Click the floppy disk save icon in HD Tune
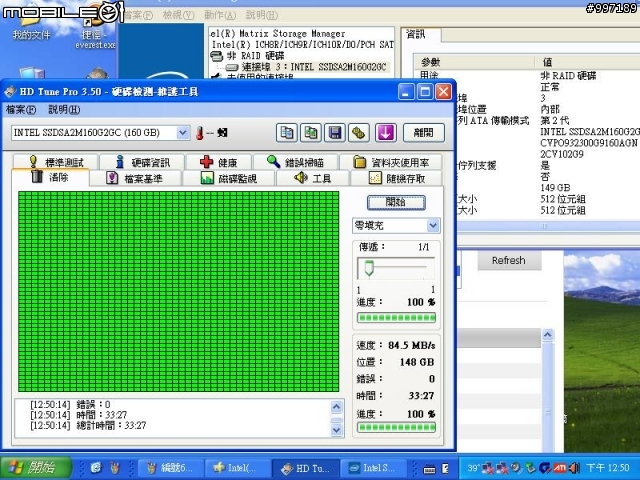The image size is (640, 480). pyautogui.click(x=335, y=133)
